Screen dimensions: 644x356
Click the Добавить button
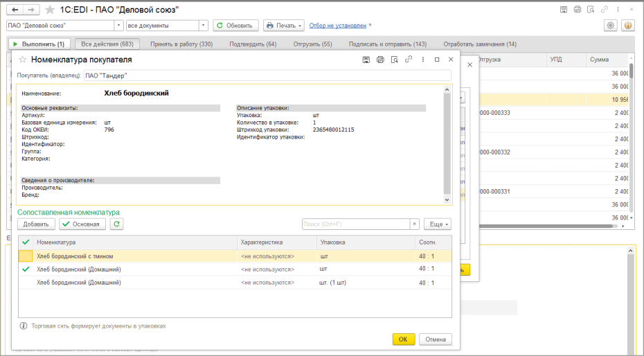[36, 224]
